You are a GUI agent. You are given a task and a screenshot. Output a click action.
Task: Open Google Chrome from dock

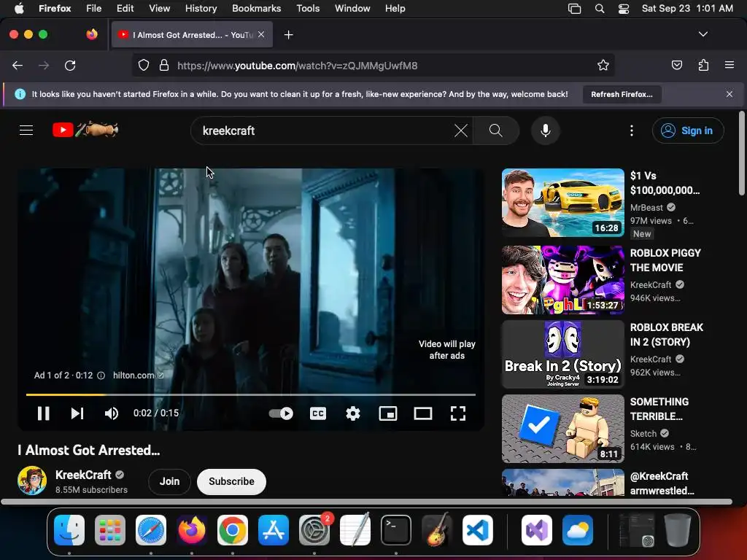point(233,530)
